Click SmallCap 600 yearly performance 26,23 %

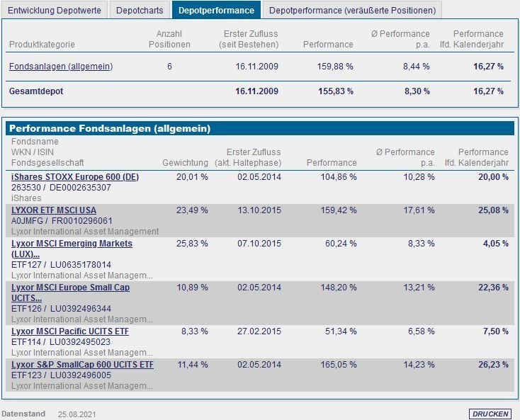pos(493,365)
